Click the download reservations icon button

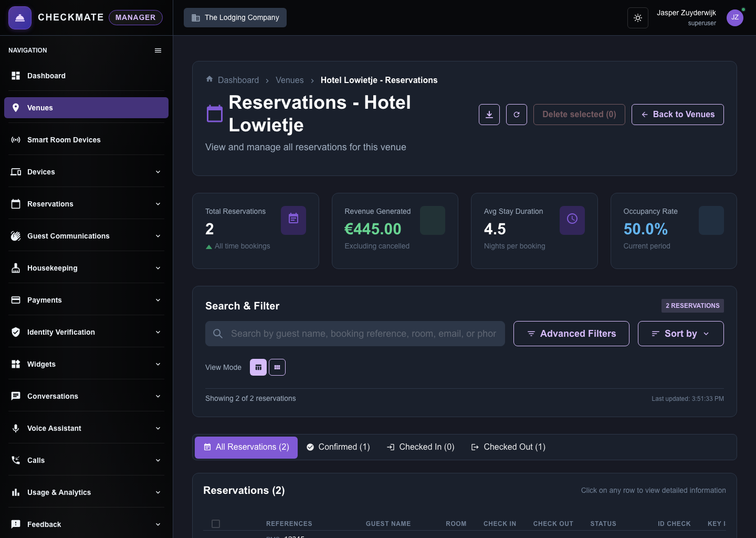tap(489, 115)
